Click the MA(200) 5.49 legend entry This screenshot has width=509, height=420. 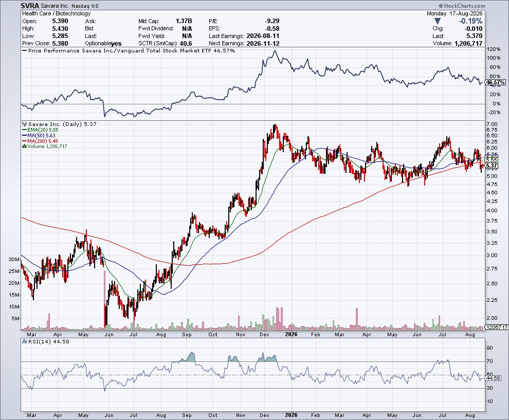coord(40,141)
